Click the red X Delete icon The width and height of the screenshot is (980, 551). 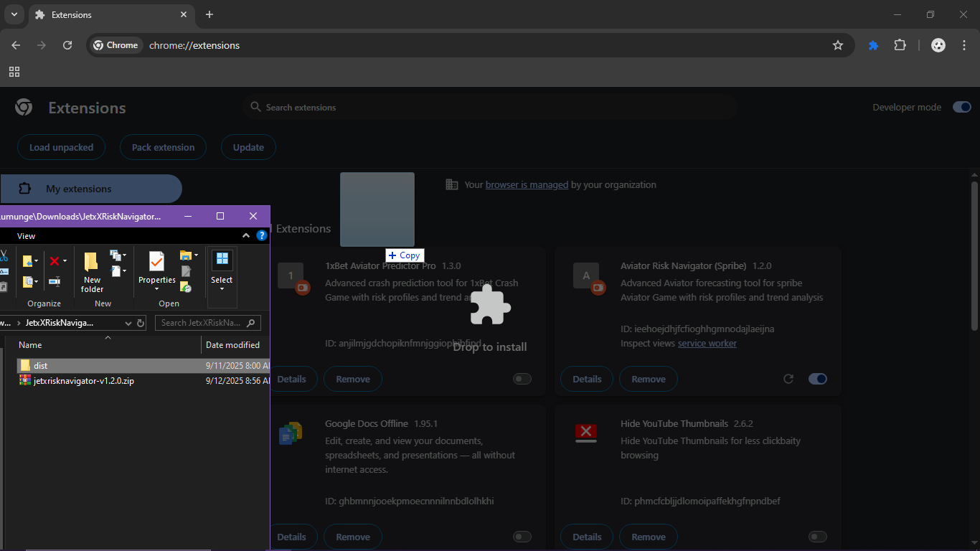(x=54, y=261)
